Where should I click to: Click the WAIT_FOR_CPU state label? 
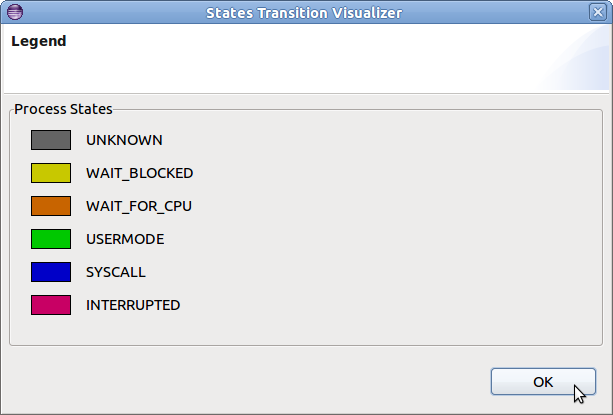pyautogui.click(x=138, y=206)
